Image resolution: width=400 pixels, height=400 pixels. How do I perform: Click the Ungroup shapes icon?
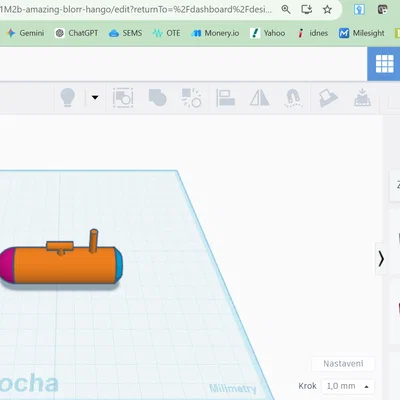[x=191, y=98]
